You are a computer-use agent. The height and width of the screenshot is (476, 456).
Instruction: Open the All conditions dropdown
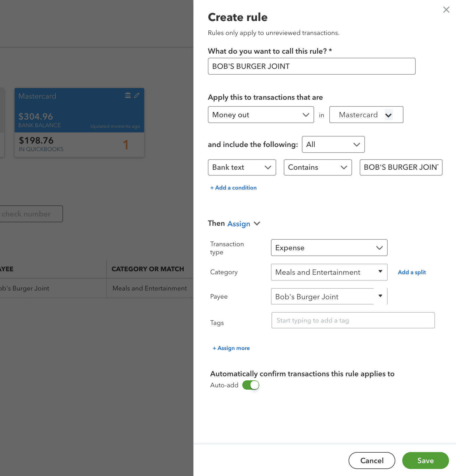pos(333,144)
